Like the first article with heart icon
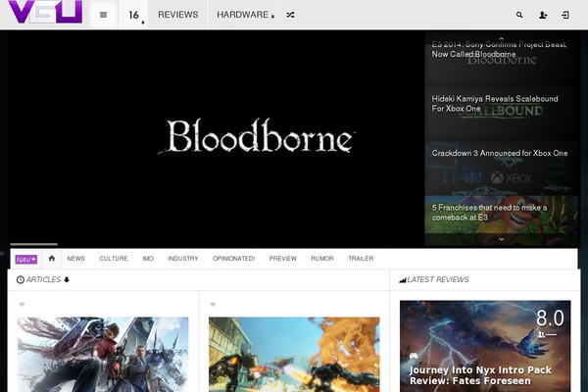 pos(22,305)
